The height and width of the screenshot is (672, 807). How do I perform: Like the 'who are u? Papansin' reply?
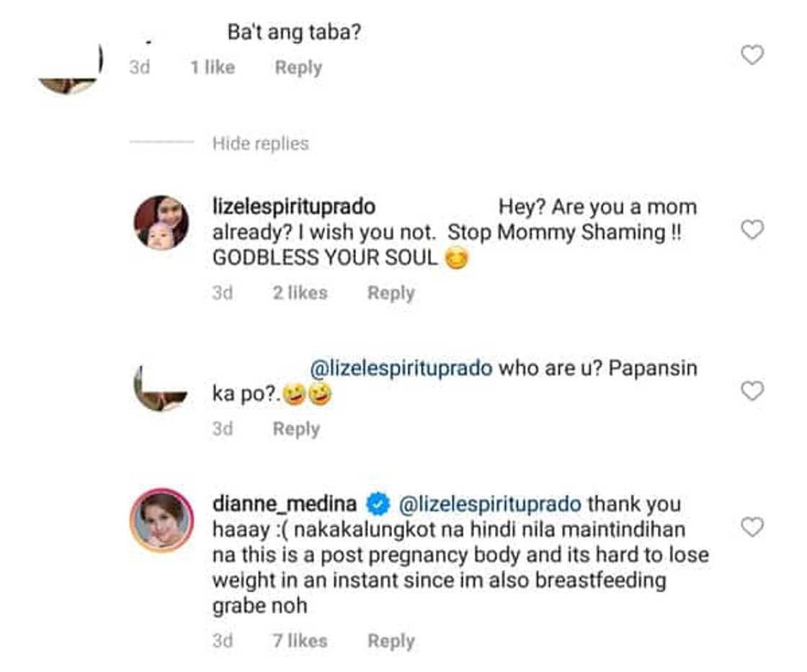click(752, 391)
